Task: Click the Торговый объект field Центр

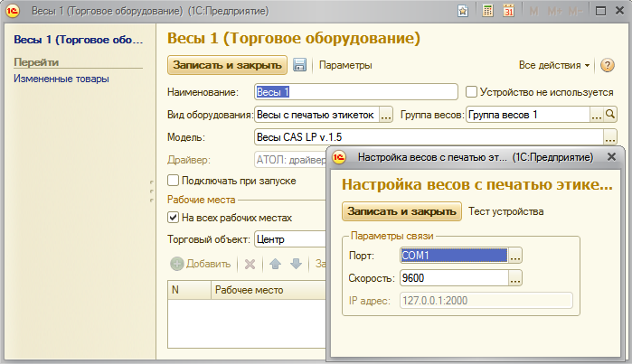Action: tap(290, 239)
